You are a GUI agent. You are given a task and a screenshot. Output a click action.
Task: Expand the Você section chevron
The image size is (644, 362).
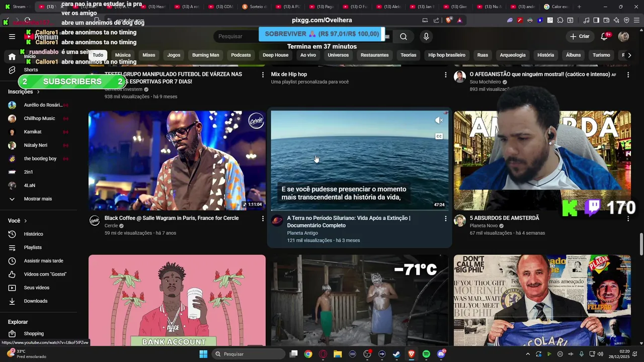(26, 221)
